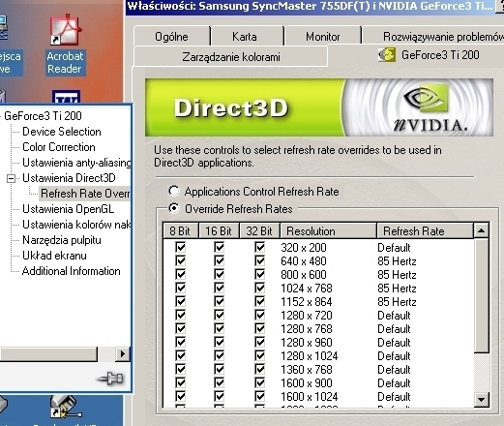Click the list's scroll up arrow

482,230
